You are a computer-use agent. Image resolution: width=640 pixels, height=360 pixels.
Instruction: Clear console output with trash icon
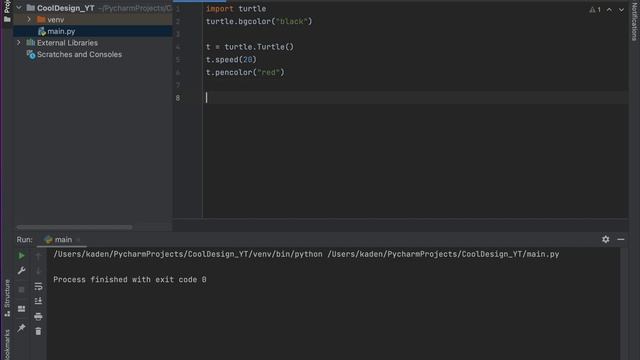[x=38, y=331]
